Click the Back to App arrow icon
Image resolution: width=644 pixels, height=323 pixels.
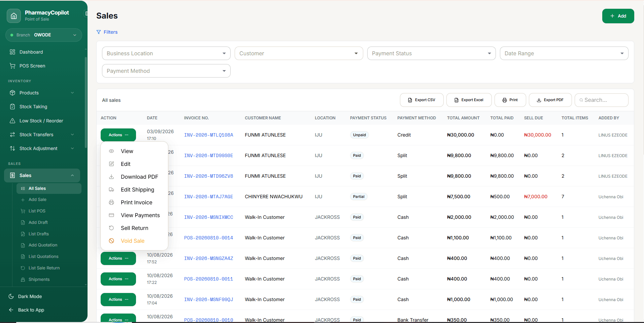point(11,310)
